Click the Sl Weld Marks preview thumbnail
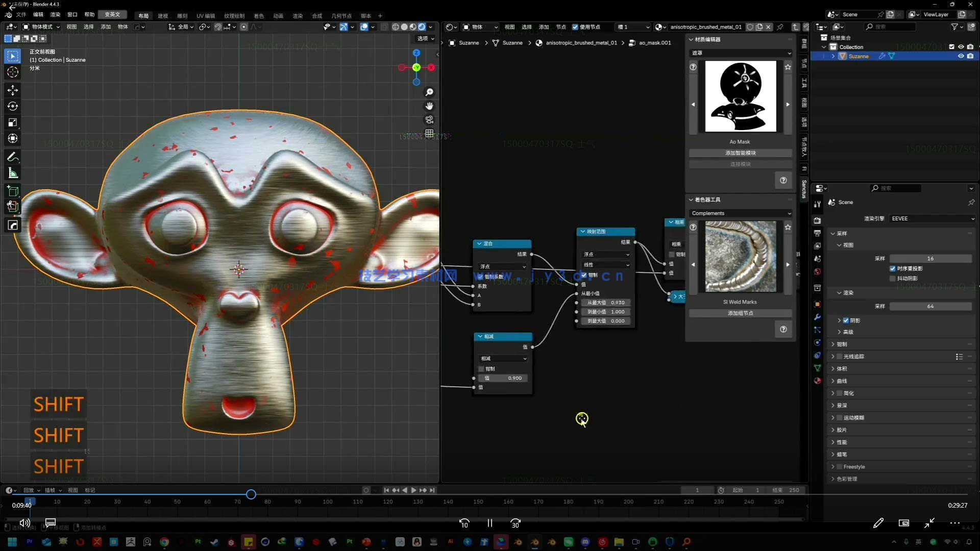980x551 pixels. point(740,257)
